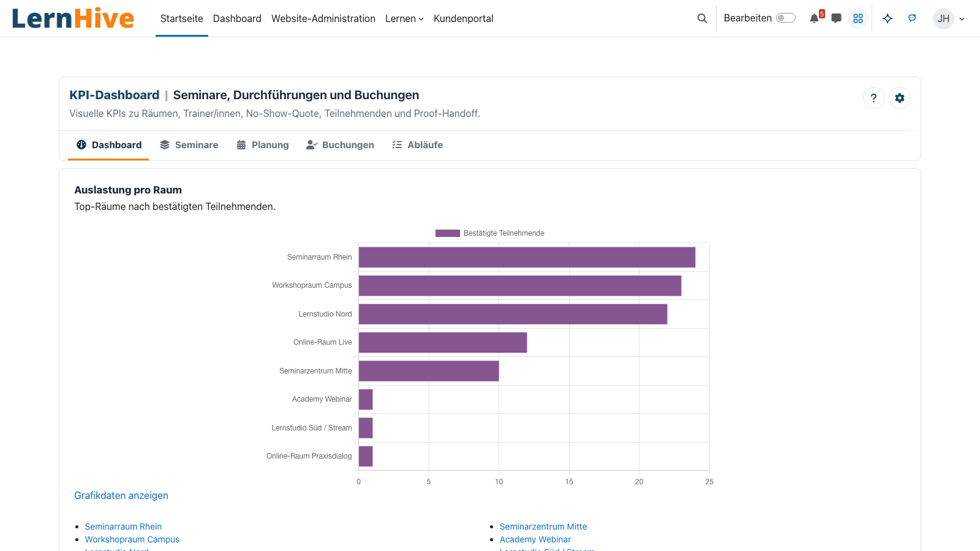Open the search magnifier icon
980x551 pixels.
pyautogui.click(x=702, y=18)
